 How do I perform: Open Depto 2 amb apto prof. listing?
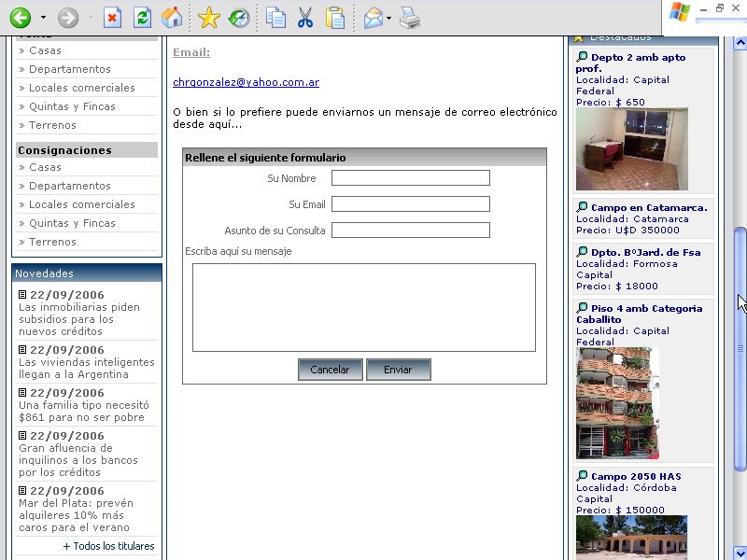pyautogui.click(x=631, y=63)
